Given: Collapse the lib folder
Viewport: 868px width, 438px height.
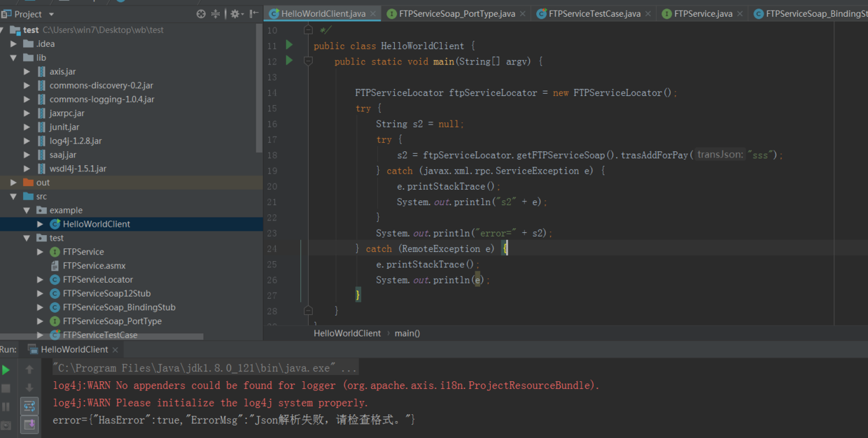Looking at the screenshot, I should [13, 57].
